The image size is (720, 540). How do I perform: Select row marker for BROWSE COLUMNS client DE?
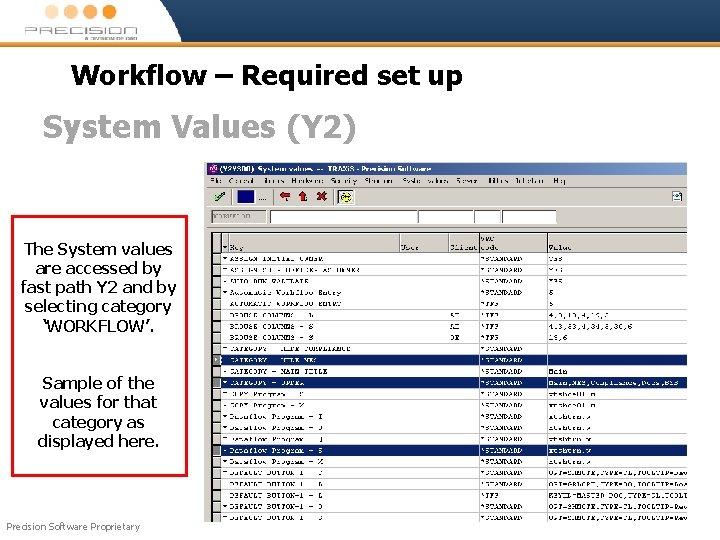pyautogui.click(x=217, y=338)
